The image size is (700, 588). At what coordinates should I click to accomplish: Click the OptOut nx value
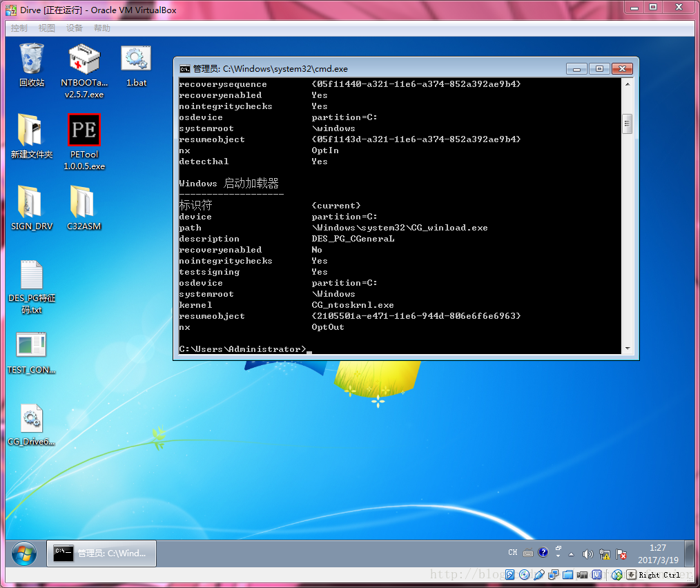(328, 327)
